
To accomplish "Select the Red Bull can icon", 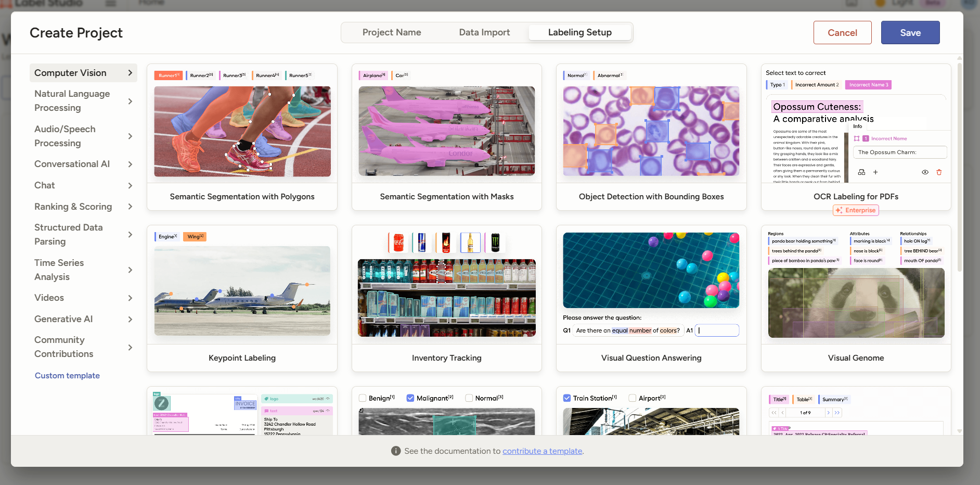I will click(422, 242).
